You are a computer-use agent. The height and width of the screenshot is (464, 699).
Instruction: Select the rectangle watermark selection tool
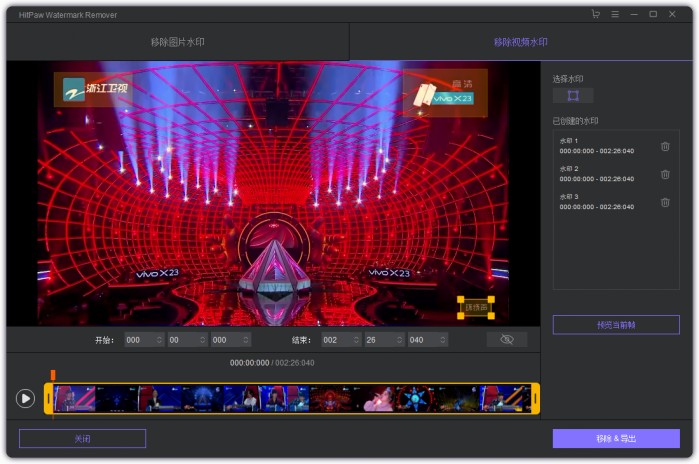(573, 95)
